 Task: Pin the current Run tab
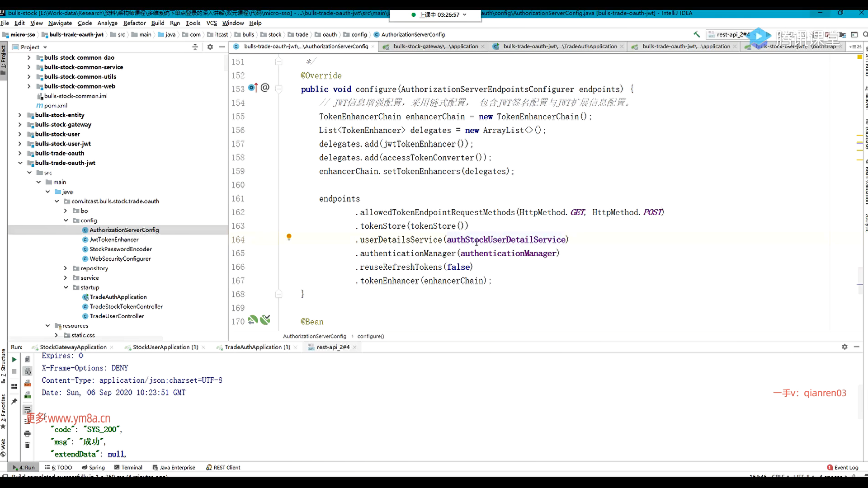click(14, 401)
